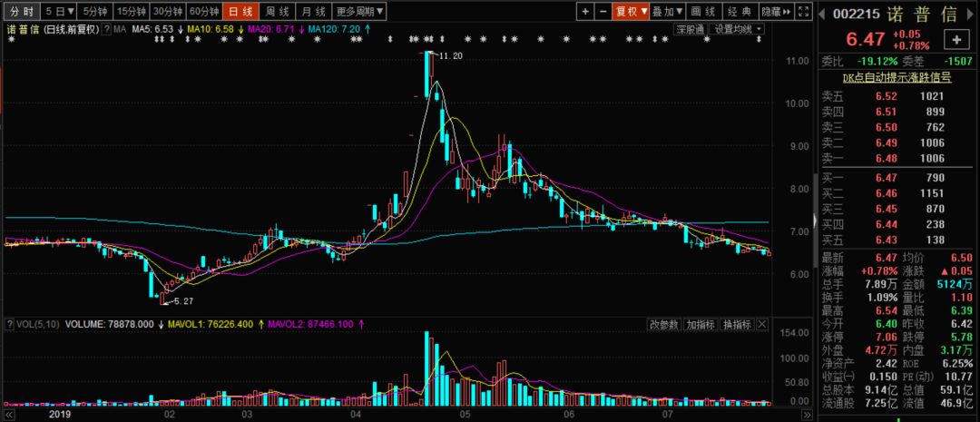Click 改参数 to edit indicator parameters
The height and width of the screenshot is (422, 980).
click(663, 325)
